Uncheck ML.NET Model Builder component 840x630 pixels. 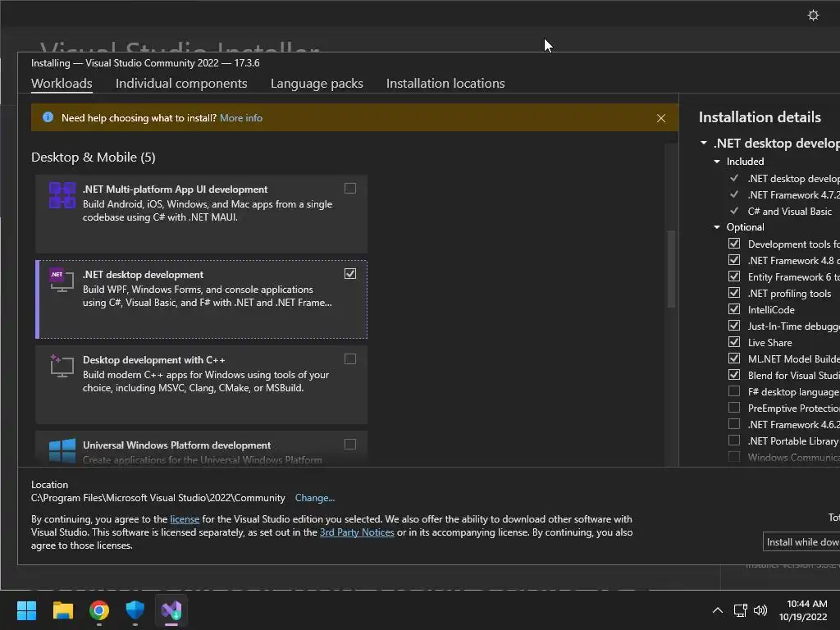[734, 358]
